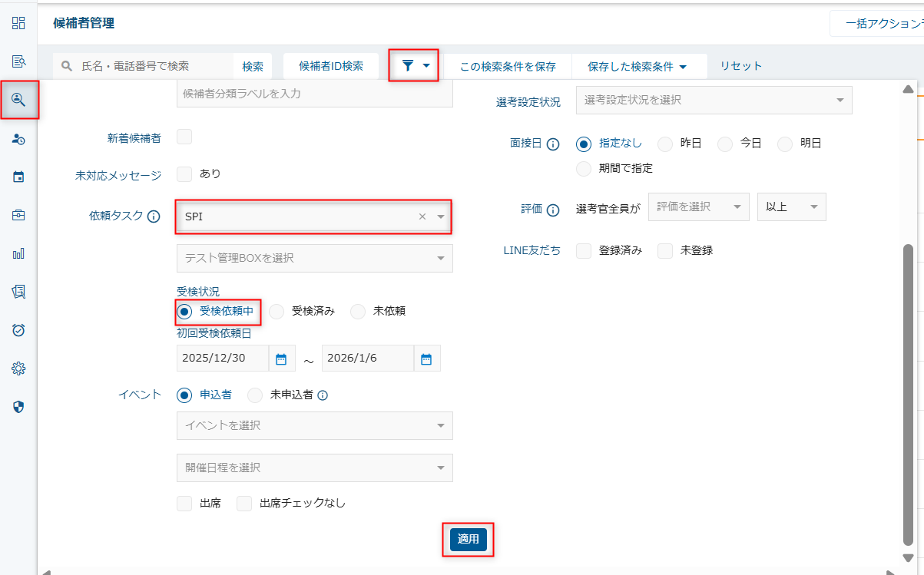Open settings gear icon in sidebar

18,368
